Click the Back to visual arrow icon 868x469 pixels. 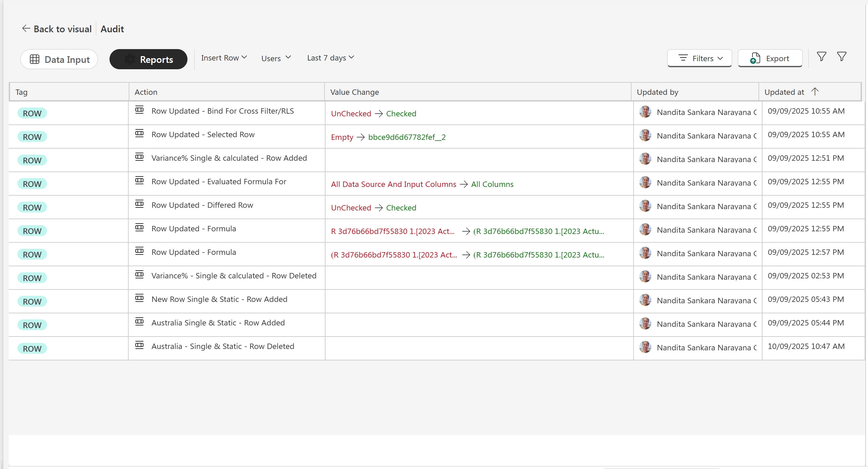pos(26,29)
